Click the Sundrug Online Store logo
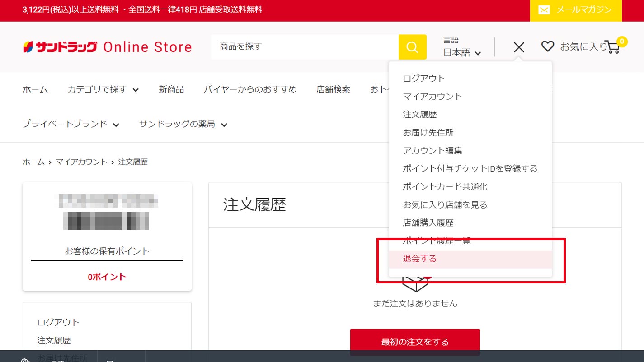The image size is (644, 362). tap(107, 47)
